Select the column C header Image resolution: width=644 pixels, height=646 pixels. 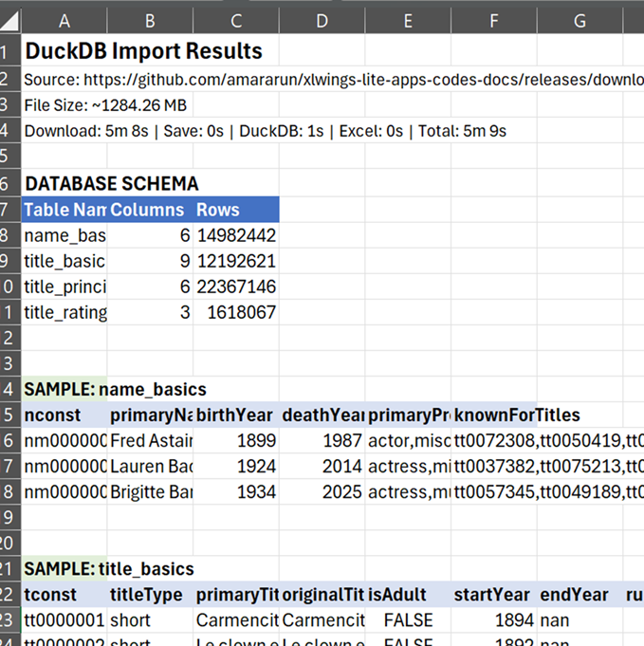pos(236,20)
